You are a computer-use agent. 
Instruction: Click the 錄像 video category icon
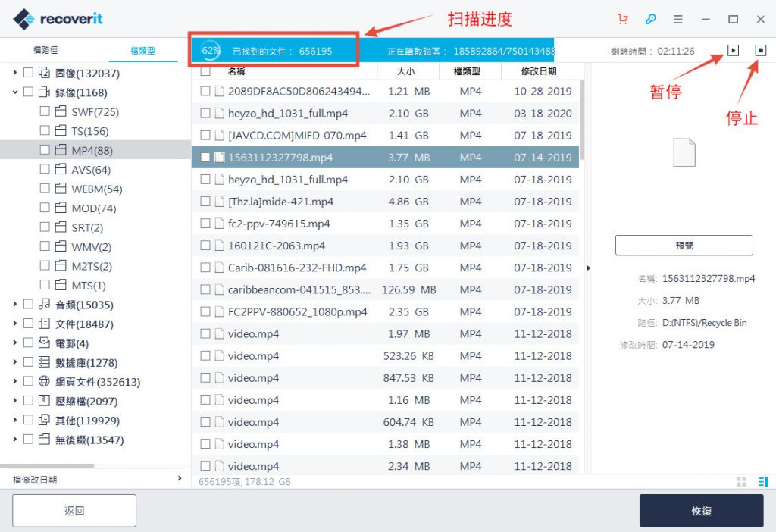click(x=44, y=92)
